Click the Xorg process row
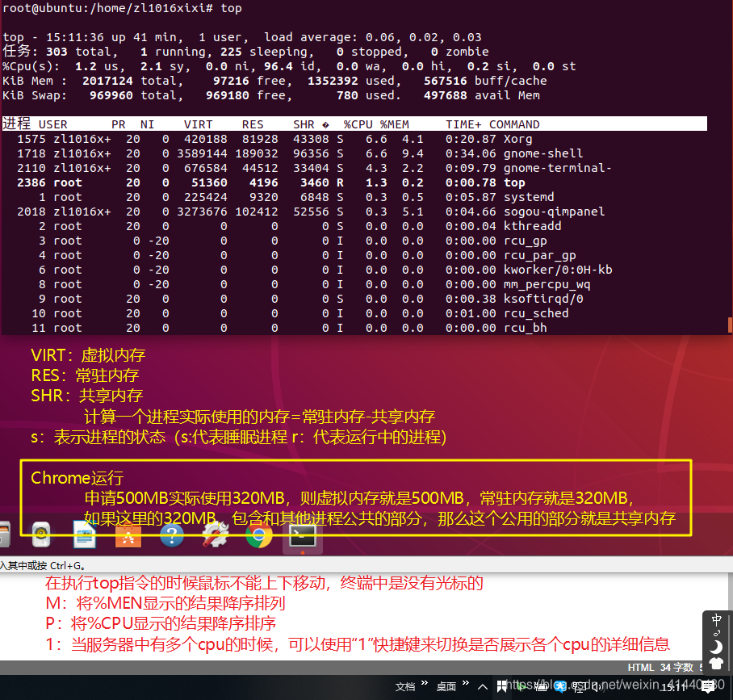Screen dimensions: 733x700 (x=354, y=139)
